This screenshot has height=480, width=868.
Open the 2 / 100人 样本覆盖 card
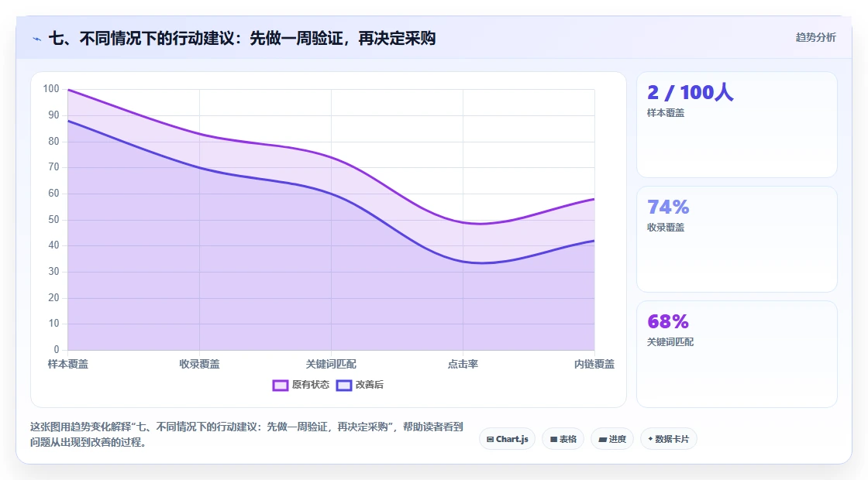pos(737,125)
